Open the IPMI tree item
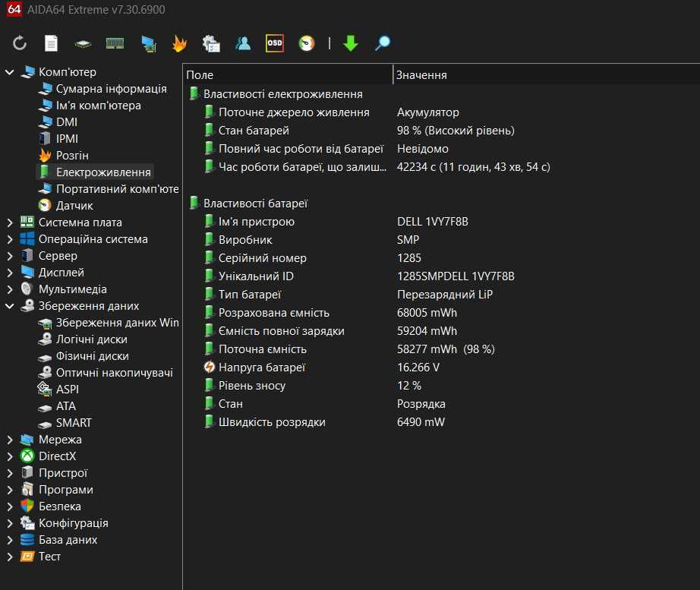The width and height of the screenshot is (700, 590). click(x=67, y=139)
